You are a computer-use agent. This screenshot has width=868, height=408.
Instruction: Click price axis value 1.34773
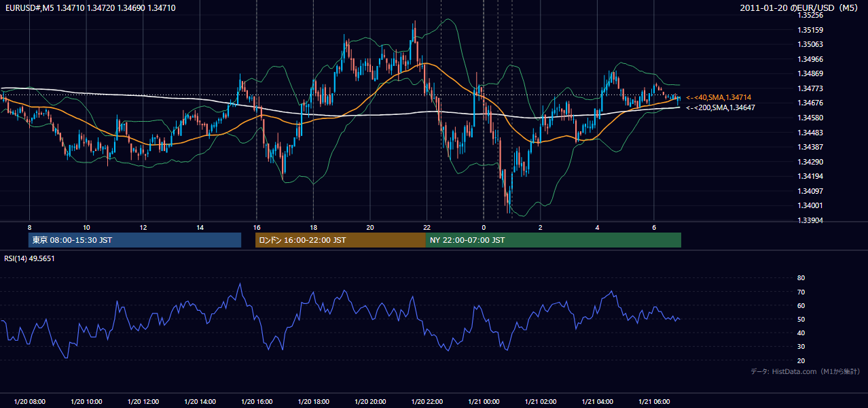pyautogui.click(x=810, y=88)
